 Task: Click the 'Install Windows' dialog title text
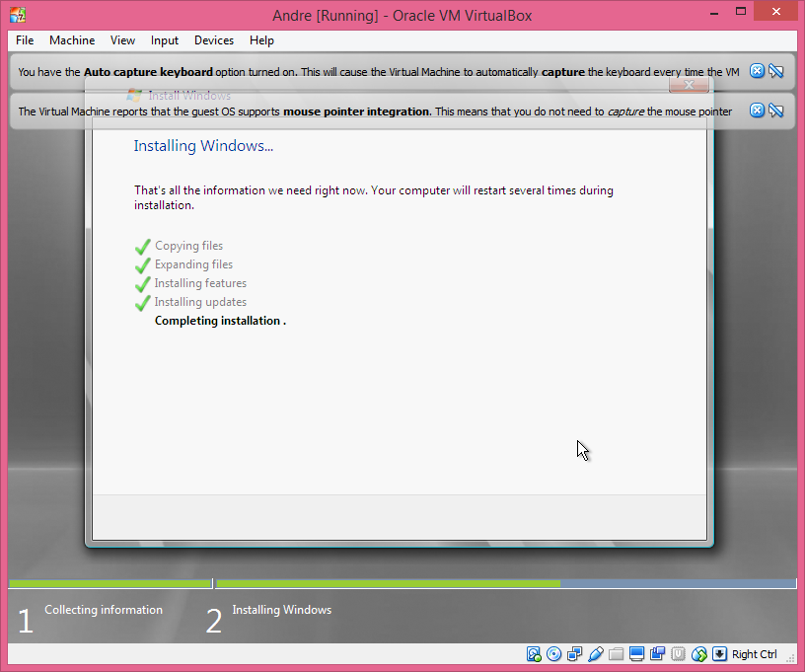click(x=189, y=96)
